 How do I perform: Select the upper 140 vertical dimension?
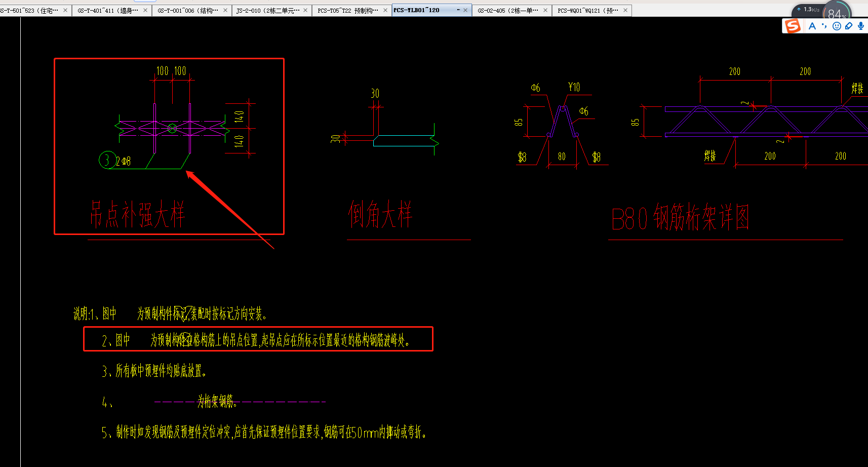(x=240, y=117)
